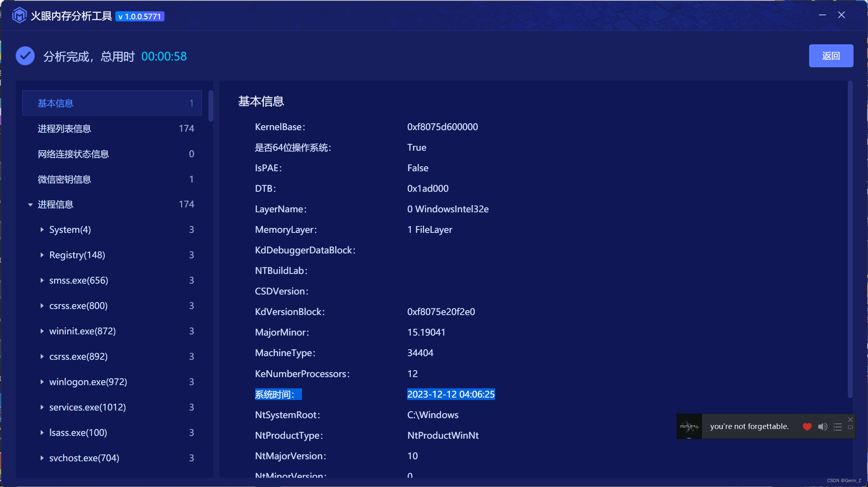Open 网络连接状态信息 in sidebar
868x487 pixels.
pos(73,154)
